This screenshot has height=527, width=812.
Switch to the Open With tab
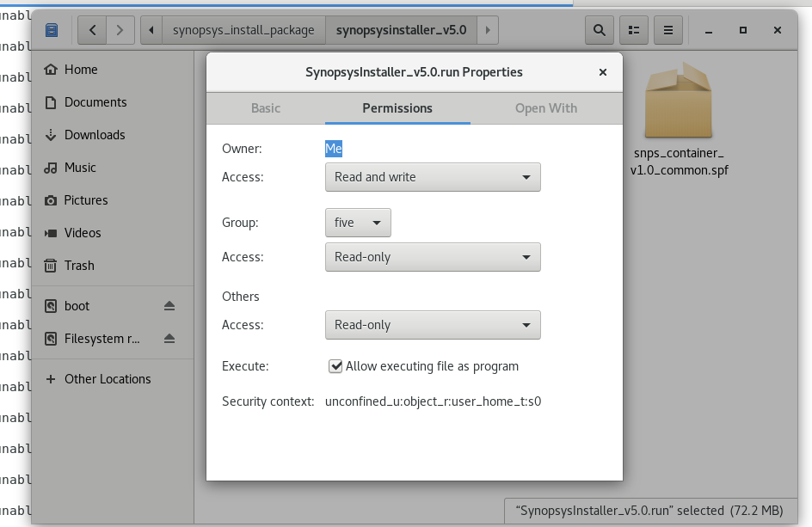coord(546,108)
